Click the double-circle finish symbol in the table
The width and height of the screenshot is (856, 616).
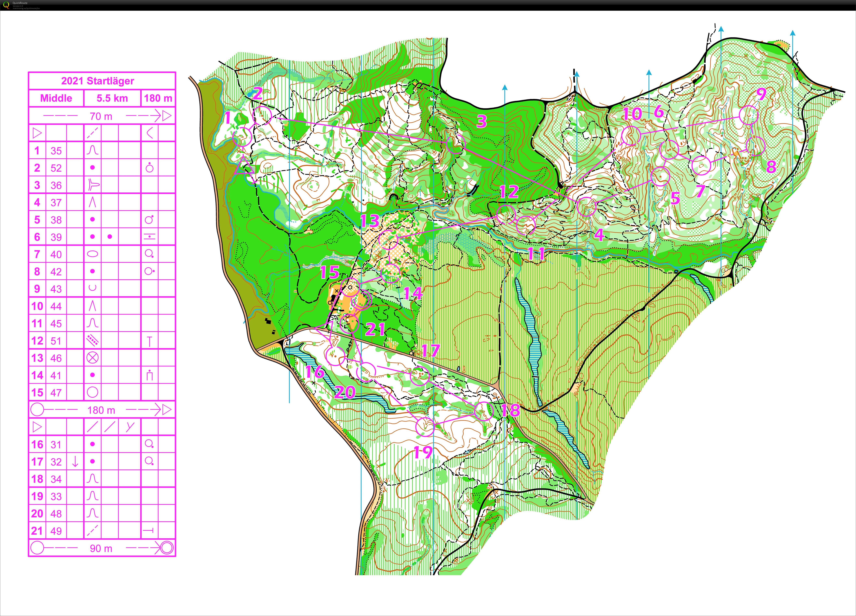pyautogui.click(x=167, y=548)
